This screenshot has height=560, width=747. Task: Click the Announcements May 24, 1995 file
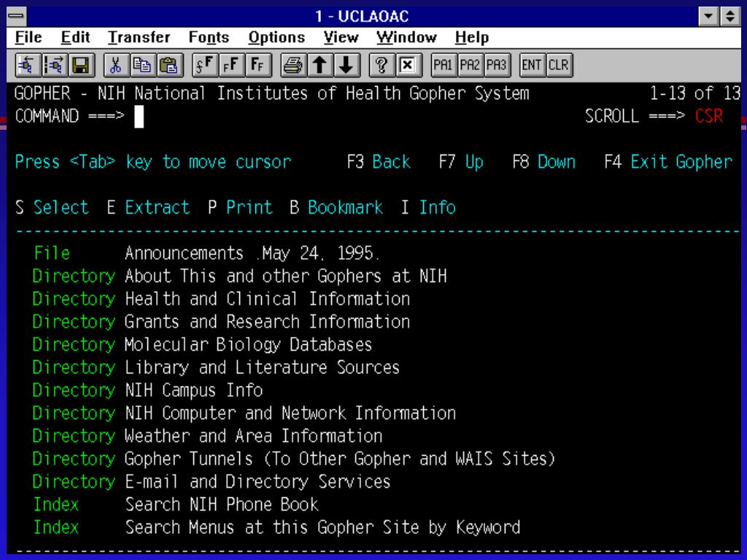[252, 253]
